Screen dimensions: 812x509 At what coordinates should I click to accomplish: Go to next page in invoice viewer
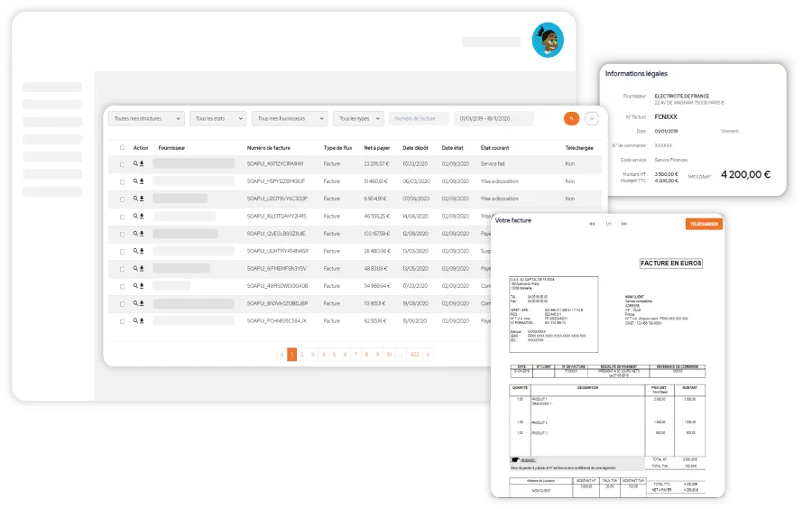point(623,224)
